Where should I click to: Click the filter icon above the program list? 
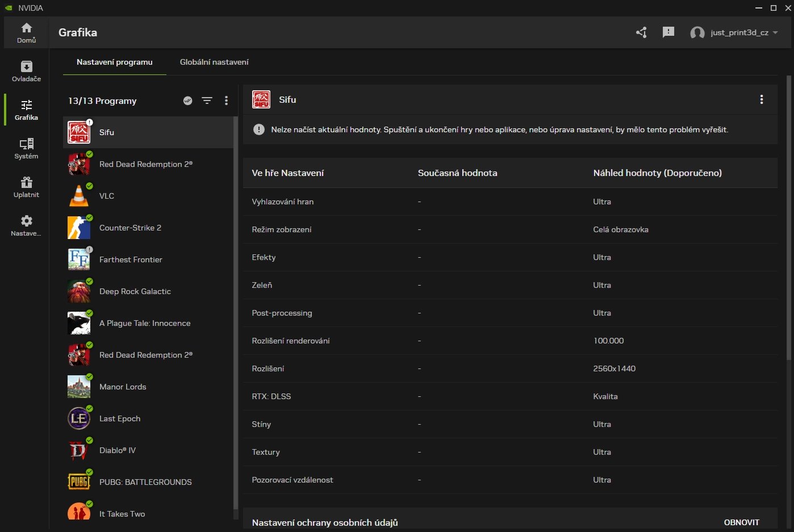click(x=207, y=100)
